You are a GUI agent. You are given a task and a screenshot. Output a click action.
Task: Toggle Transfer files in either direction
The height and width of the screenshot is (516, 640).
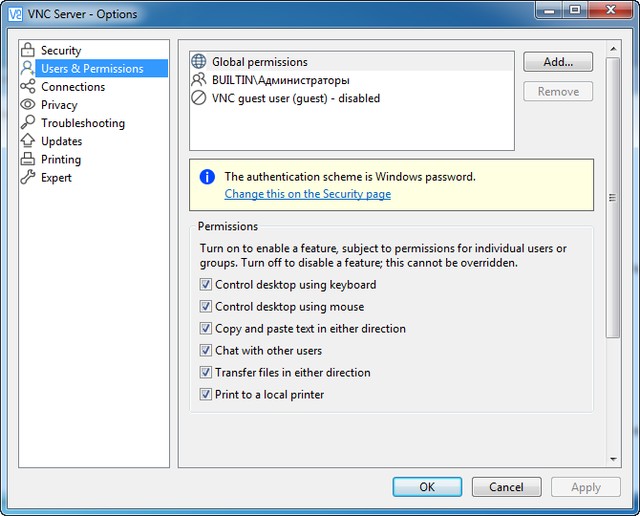206,372
